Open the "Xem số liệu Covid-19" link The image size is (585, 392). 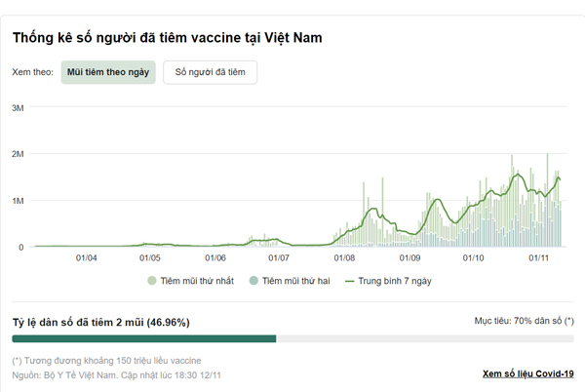527,373
